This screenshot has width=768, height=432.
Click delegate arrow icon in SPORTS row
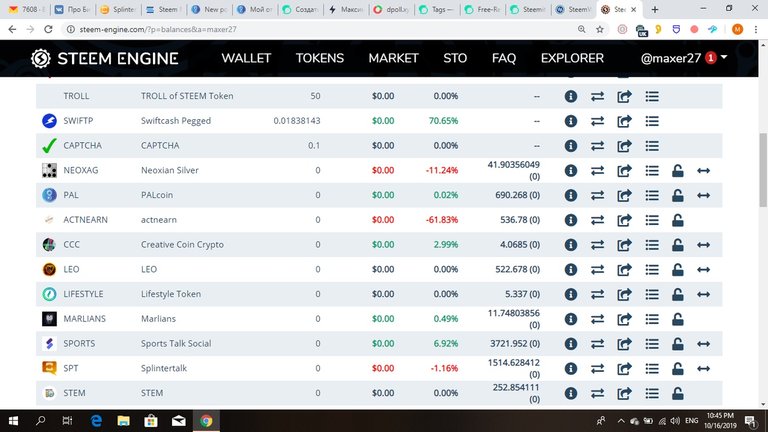pyautogui.click(x=703, y=344)
